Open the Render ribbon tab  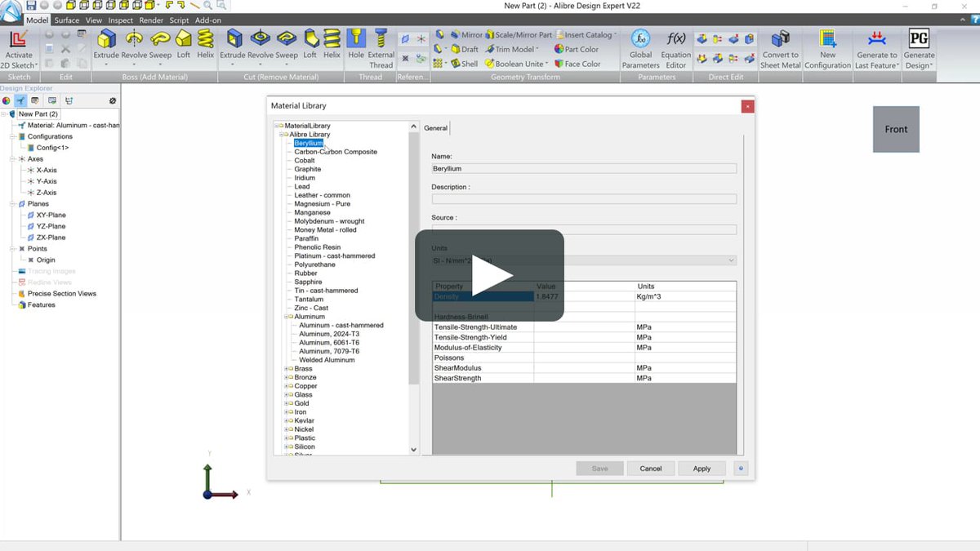tap(151, 20)
